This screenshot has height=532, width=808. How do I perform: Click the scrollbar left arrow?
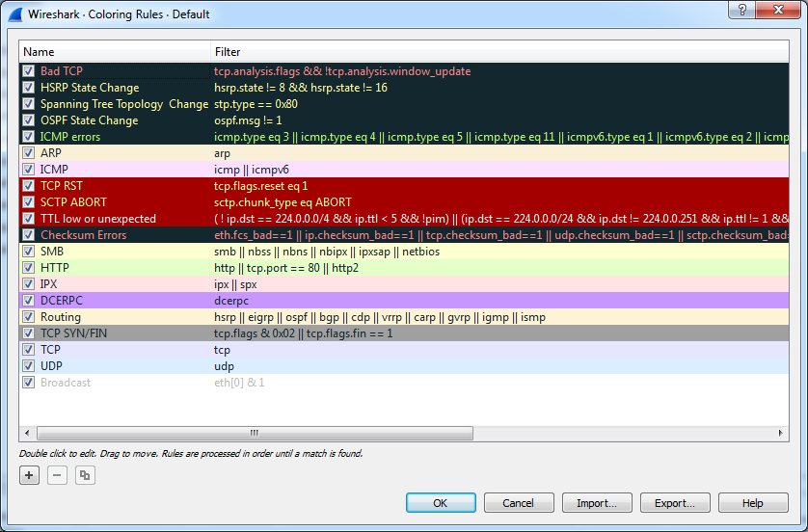tap(27, 433)
